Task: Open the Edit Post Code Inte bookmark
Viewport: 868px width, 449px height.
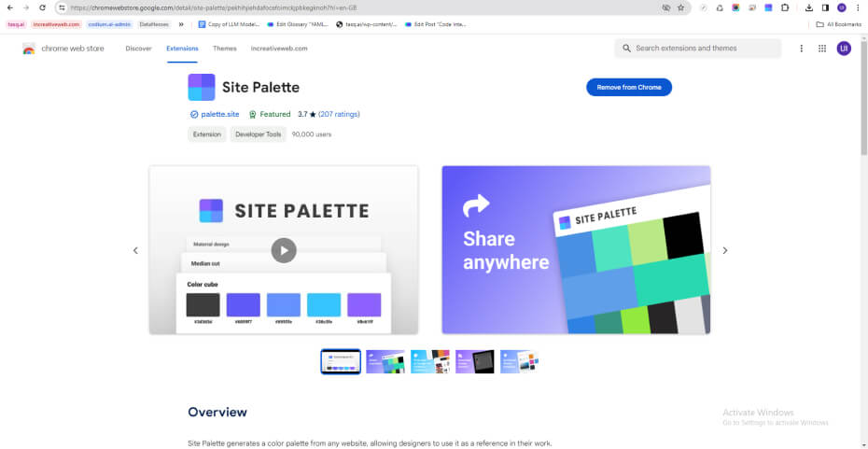Action: click(x=436, y=24)
